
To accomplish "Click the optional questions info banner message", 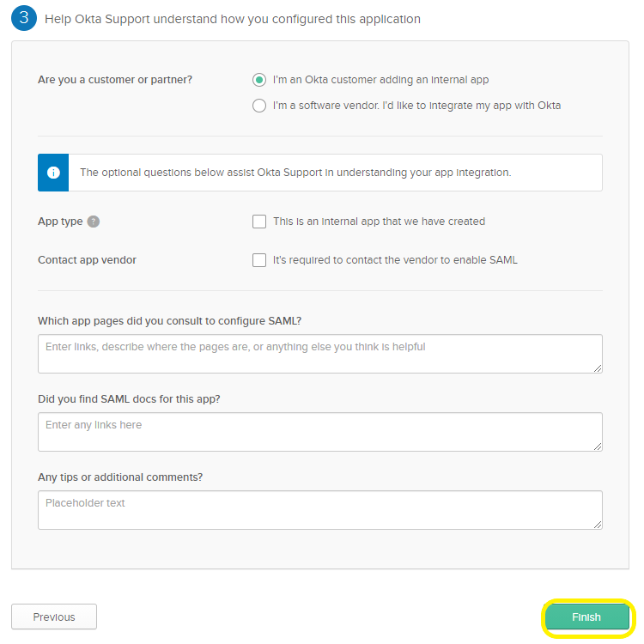I will (295, 173).
